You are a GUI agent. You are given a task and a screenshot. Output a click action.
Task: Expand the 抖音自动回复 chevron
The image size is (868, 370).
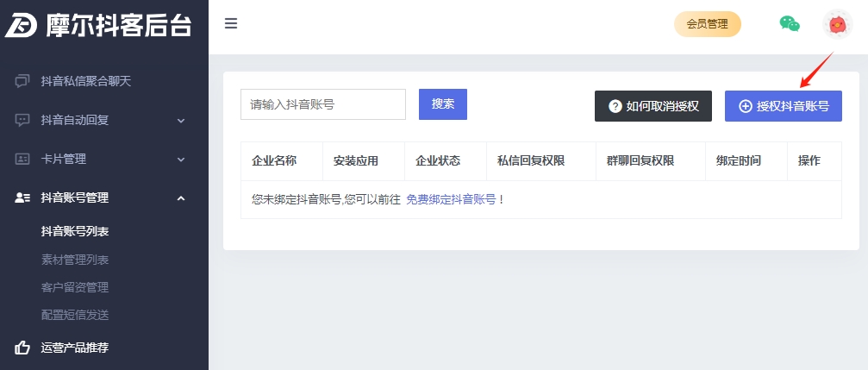pyautogui.click(x=181, y=120)
